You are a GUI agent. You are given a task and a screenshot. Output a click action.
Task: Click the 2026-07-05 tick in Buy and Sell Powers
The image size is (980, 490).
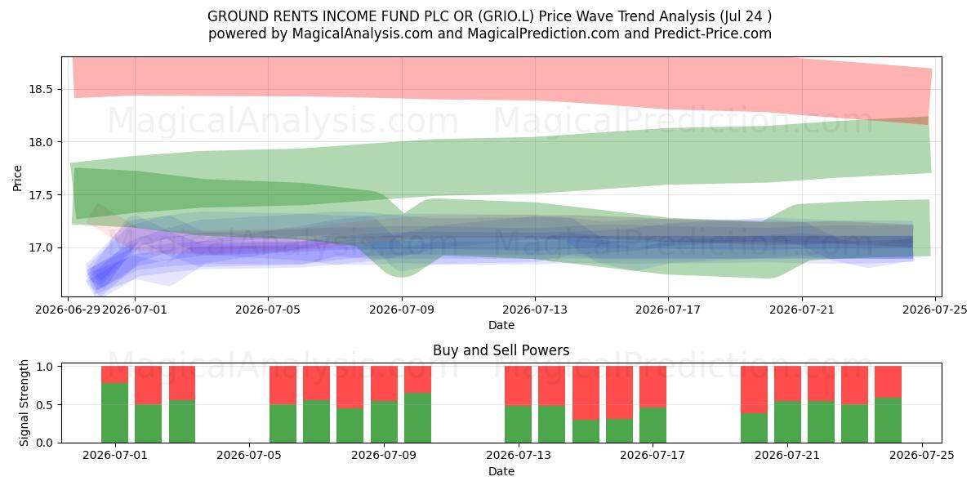tap(249, 456)
